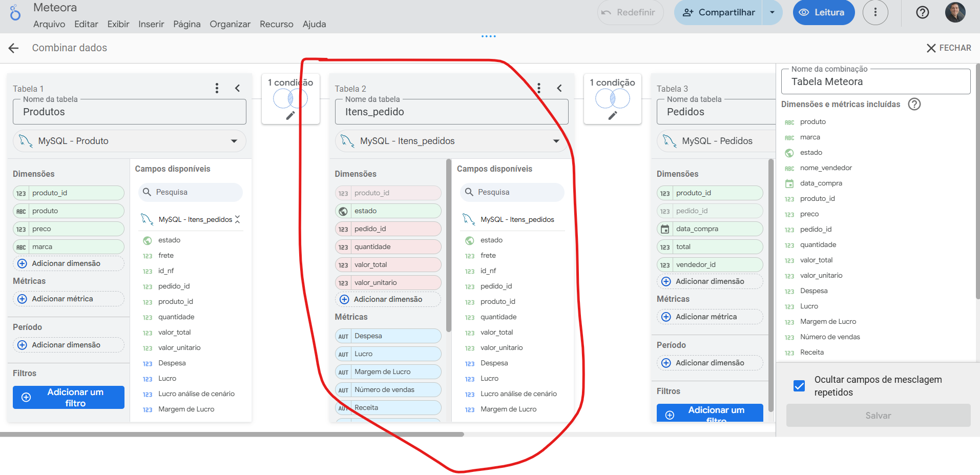Screen dimensions: 980x475
Task: Click Adicionar métrica in Tabela 3
Action: tap(710, 317)
